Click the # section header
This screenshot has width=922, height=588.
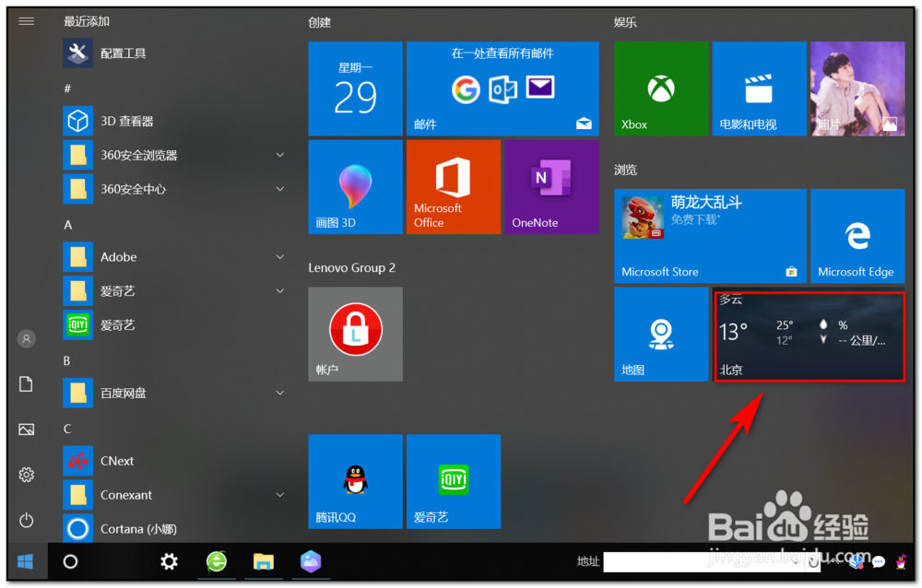pyautogui.click(x=67, y=88)
